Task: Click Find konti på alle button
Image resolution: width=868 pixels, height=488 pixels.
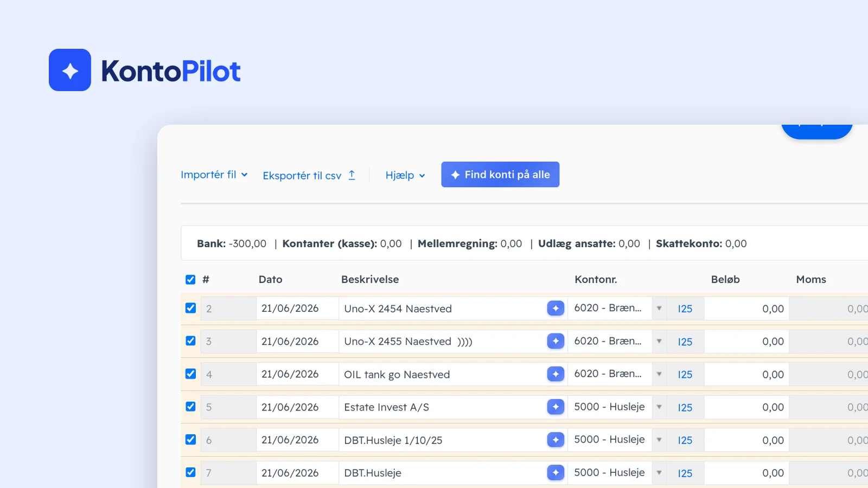Action: click(x=500, y=175)
